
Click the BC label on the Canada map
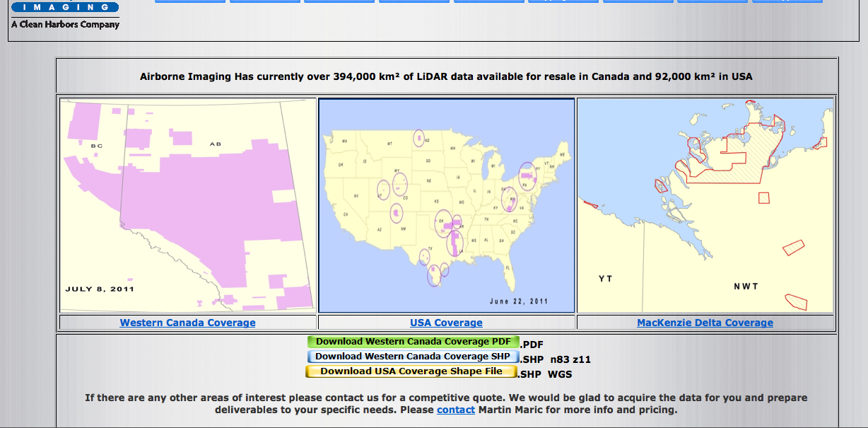pyautogui.click(x=97, y=146)
